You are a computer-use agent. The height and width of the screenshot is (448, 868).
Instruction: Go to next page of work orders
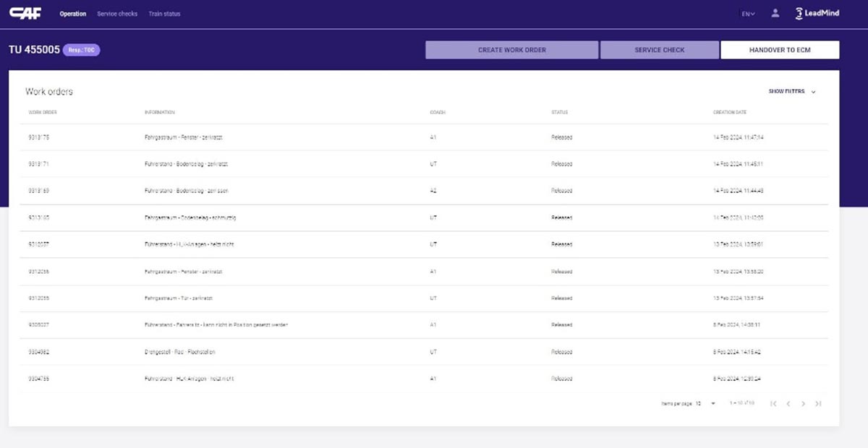point(803,403)
